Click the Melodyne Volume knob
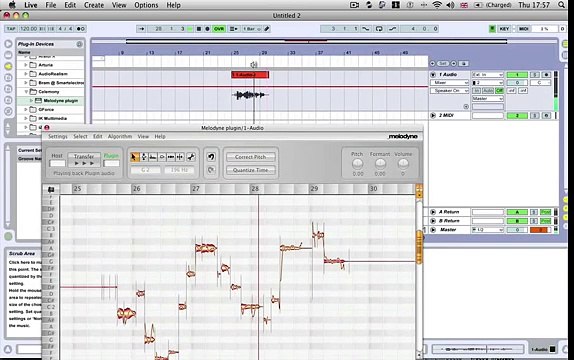The image size is (574, 360). click(403, 164)
